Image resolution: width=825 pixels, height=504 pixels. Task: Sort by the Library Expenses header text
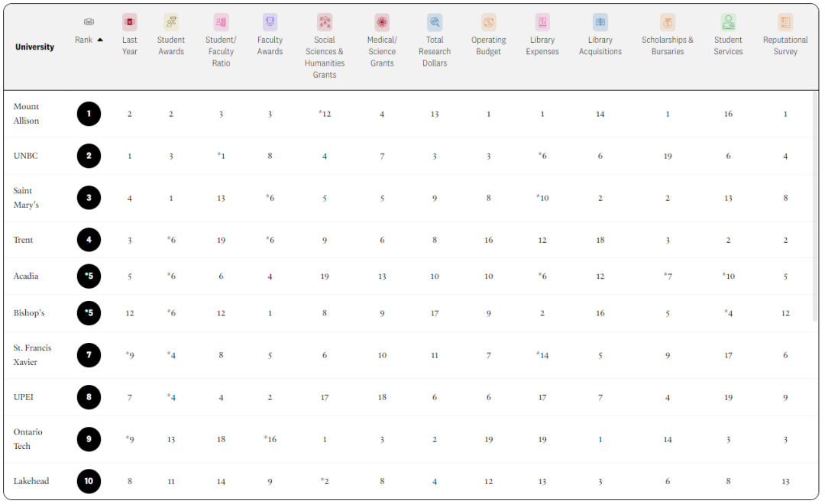[542, 46]
